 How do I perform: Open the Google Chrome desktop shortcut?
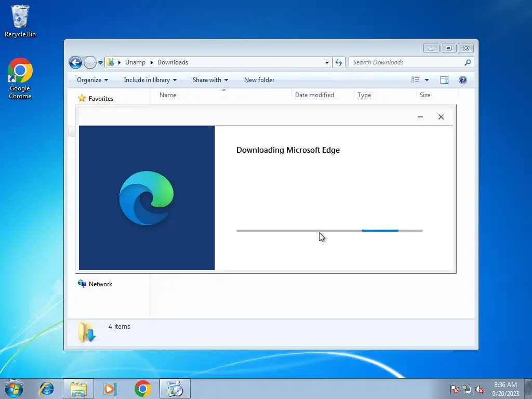pyautogui.click(x=20, y=78)
